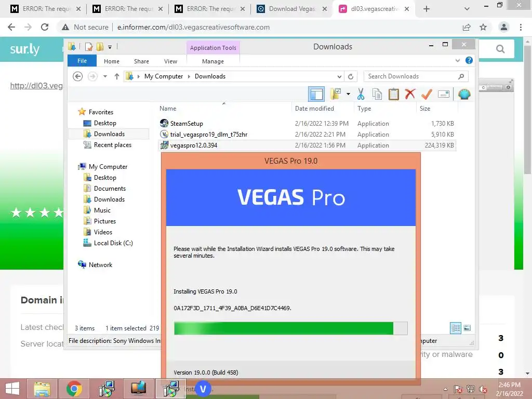The width and height of the screenshot is (532, 399).
Task: Expand the breadcrumb arrow after My Computer
Action: [x=189, y=76]
